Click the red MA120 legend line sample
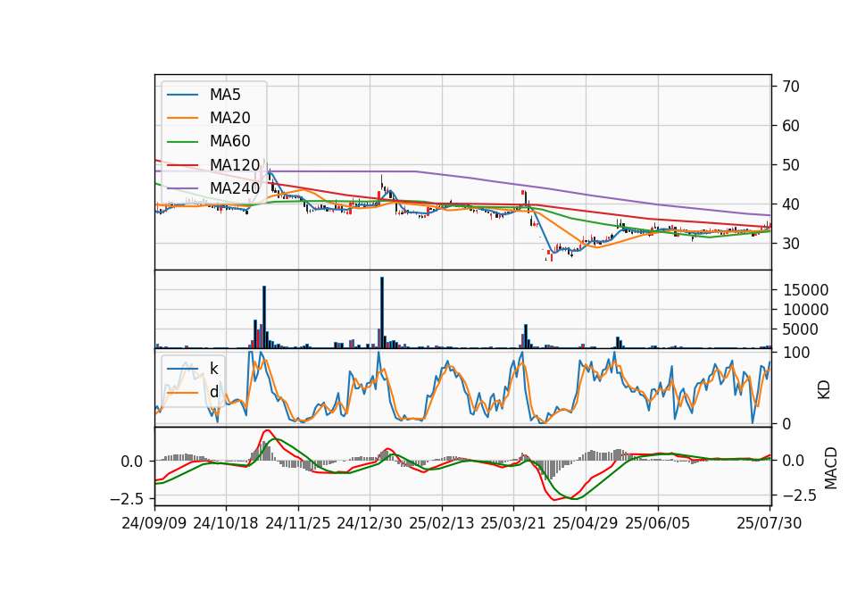 (x=182, y=165)
